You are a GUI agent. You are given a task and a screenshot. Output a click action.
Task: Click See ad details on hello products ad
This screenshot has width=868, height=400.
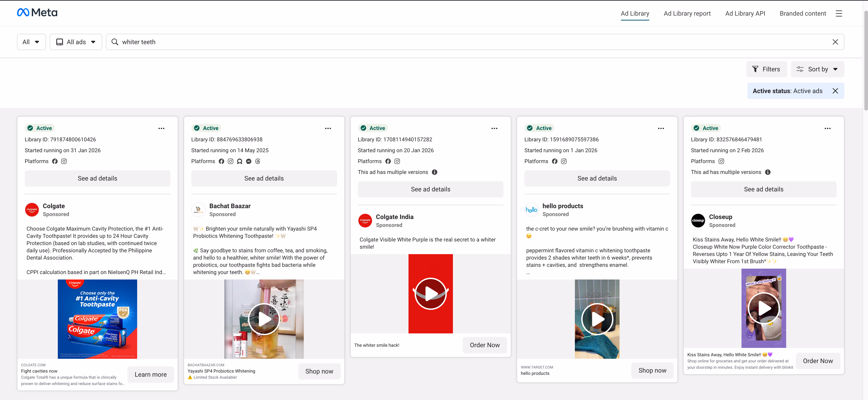pyautogui.click(x=597, y=178)
